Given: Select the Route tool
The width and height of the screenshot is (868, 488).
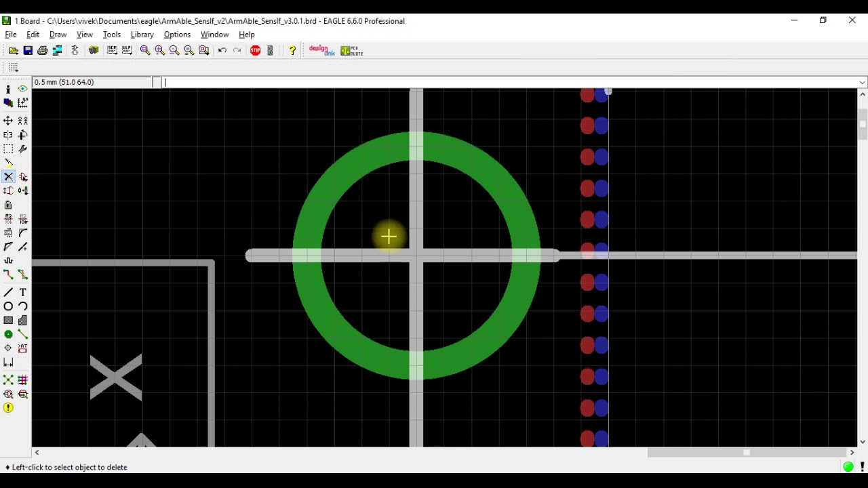Looking at the screenshot, I should [x=8, y=274].
